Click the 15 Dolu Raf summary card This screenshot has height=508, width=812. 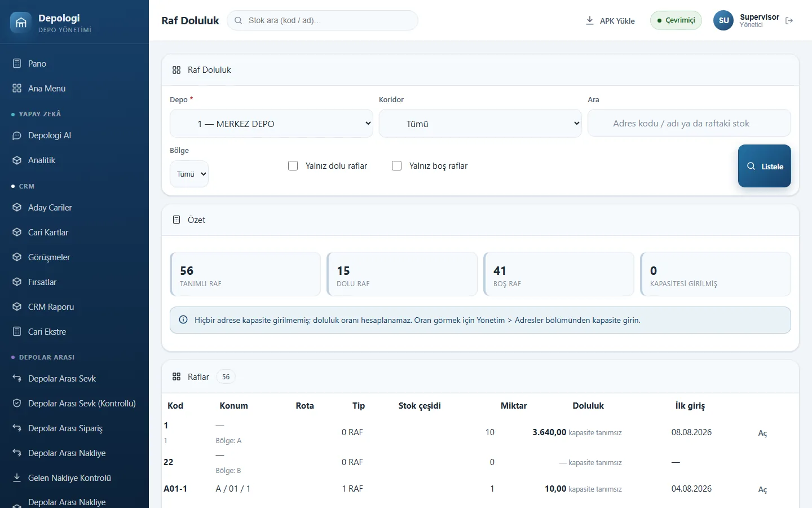(x=402, y=274)
